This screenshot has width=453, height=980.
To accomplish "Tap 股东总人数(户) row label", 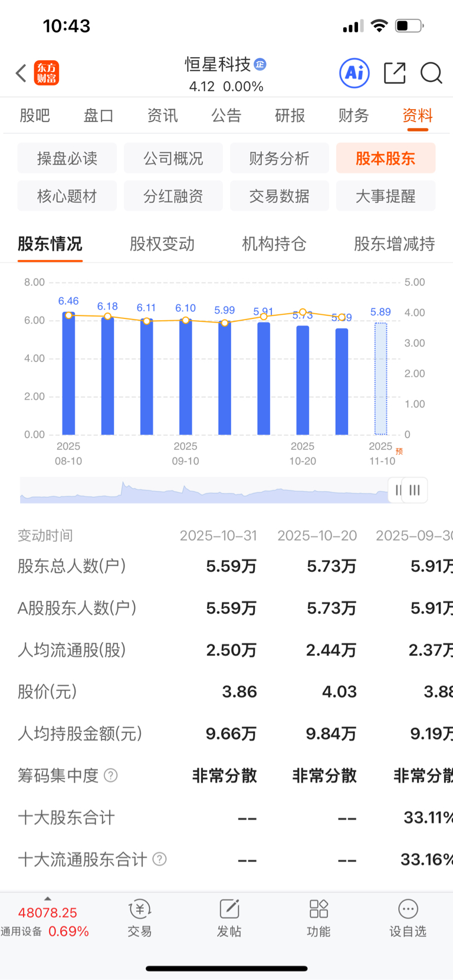I will click(72, 566).
